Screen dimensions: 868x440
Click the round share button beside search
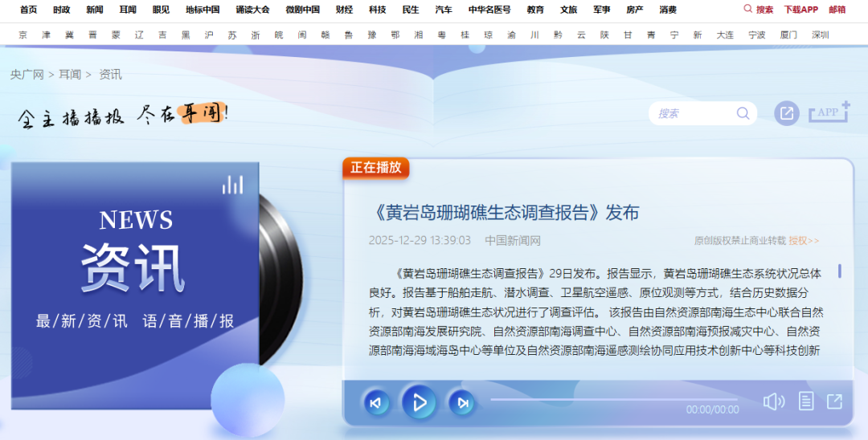point(787,113)
